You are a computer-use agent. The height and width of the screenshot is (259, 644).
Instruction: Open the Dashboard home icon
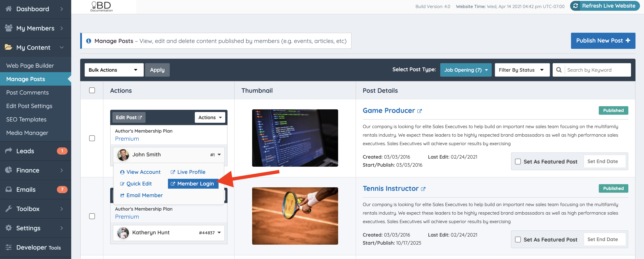coord(8,9)
